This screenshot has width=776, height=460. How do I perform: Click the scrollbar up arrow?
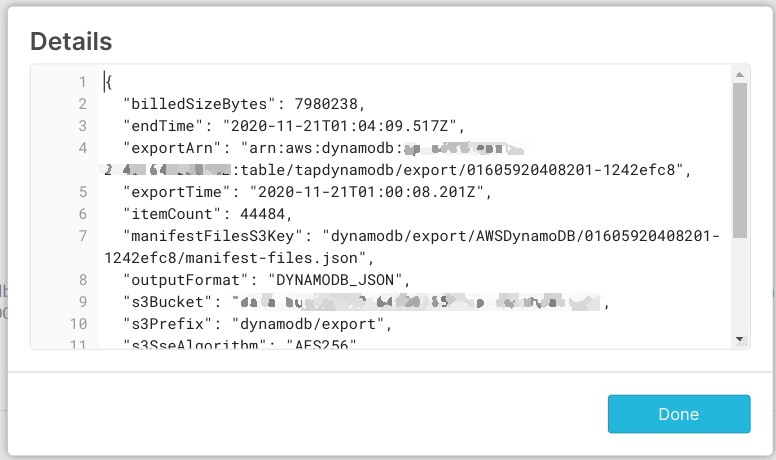740,75
